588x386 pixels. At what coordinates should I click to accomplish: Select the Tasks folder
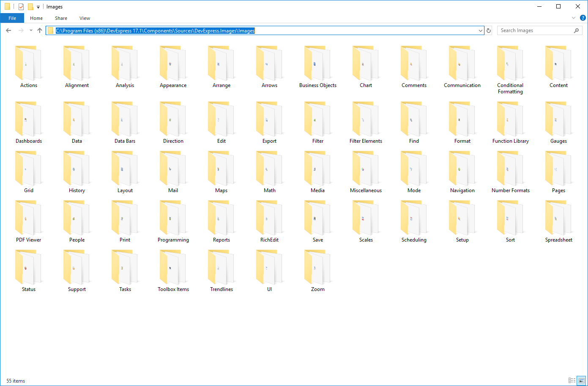125,271
